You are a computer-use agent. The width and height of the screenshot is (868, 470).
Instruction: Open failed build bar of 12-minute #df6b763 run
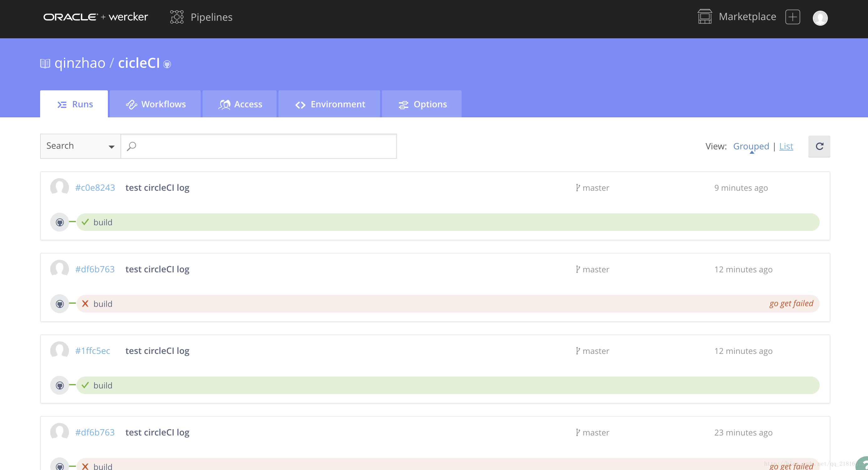(x=448, y=304)
